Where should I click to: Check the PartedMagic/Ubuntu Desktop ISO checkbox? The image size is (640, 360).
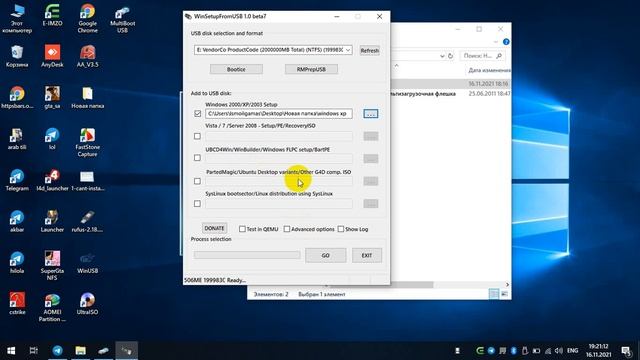pyautogui.click(x=198, y=181)
